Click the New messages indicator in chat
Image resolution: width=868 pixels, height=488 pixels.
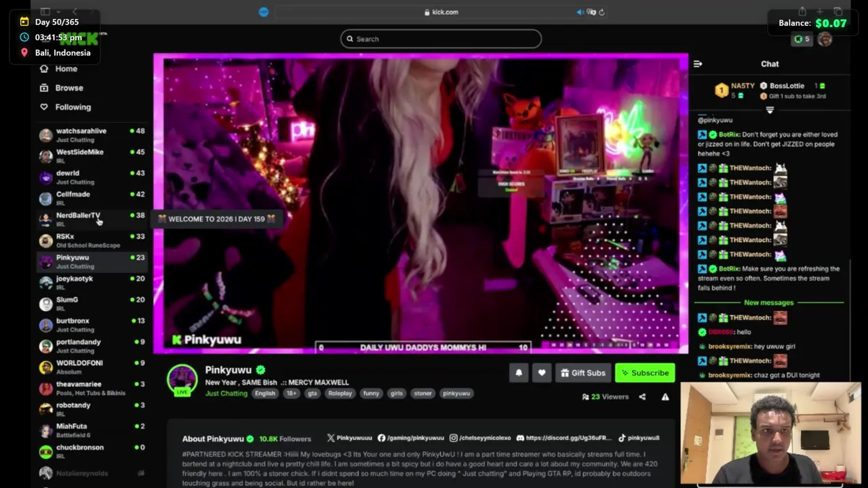click(768, 302)
